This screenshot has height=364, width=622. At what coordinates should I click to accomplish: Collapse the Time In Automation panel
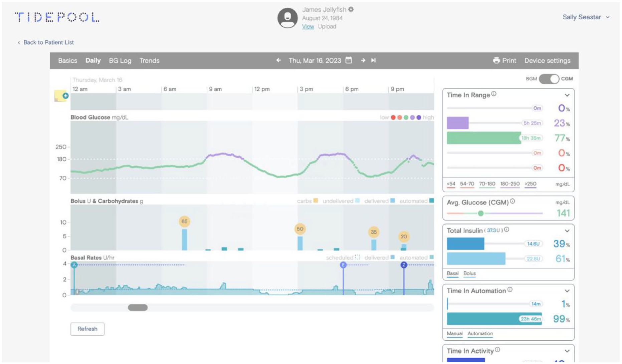(567, 291)
